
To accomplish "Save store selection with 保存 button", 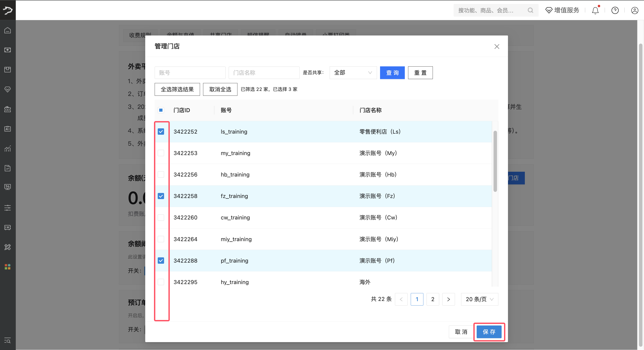I will tap(489, 332).
